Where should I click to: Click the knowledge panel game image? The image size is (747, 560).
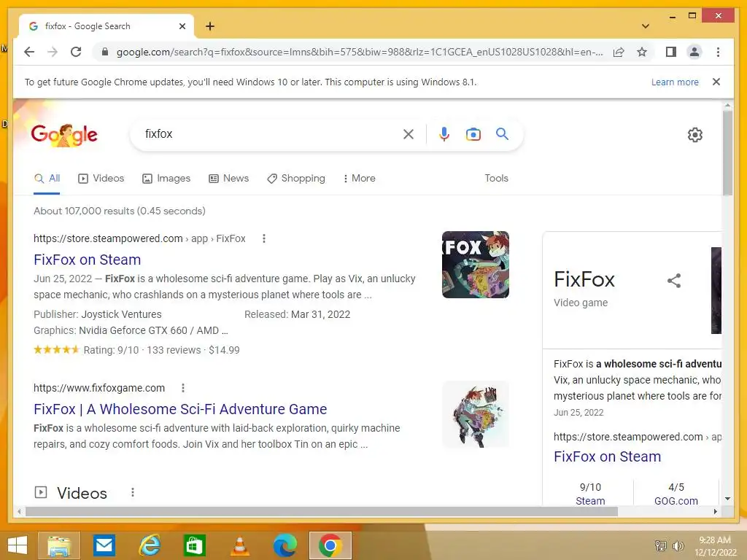pyautogui.click(x=716, y=290)
